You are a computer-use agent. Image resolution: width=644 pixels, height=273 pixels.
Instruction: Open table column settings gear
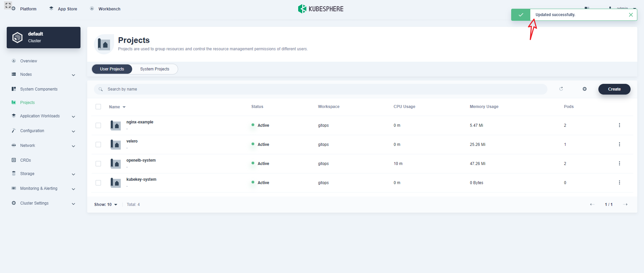[585, 89]
